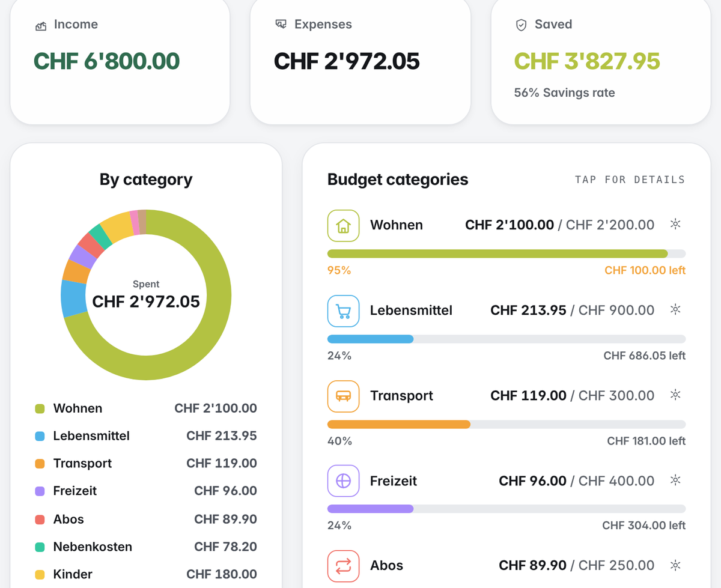Click the By category heading
Viewport: 721px width, 588px height.
point(146,180)
